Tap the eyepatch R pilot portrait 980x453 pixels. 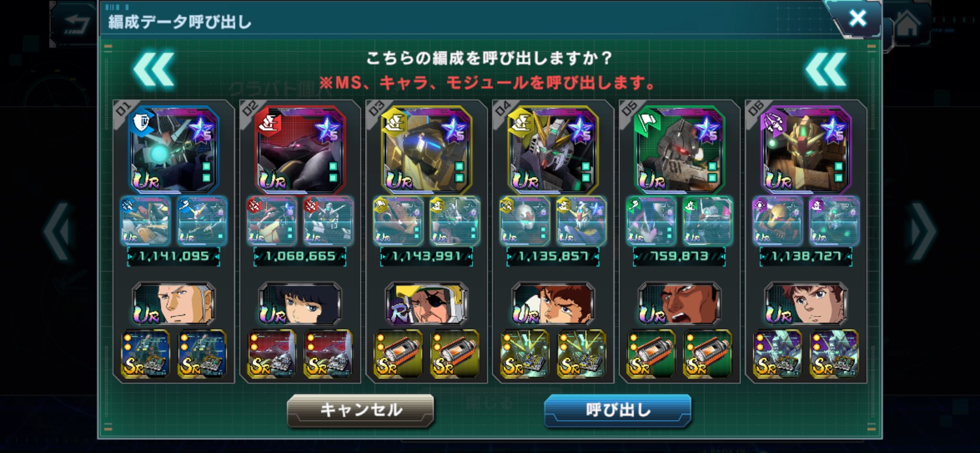coord(426,304)
